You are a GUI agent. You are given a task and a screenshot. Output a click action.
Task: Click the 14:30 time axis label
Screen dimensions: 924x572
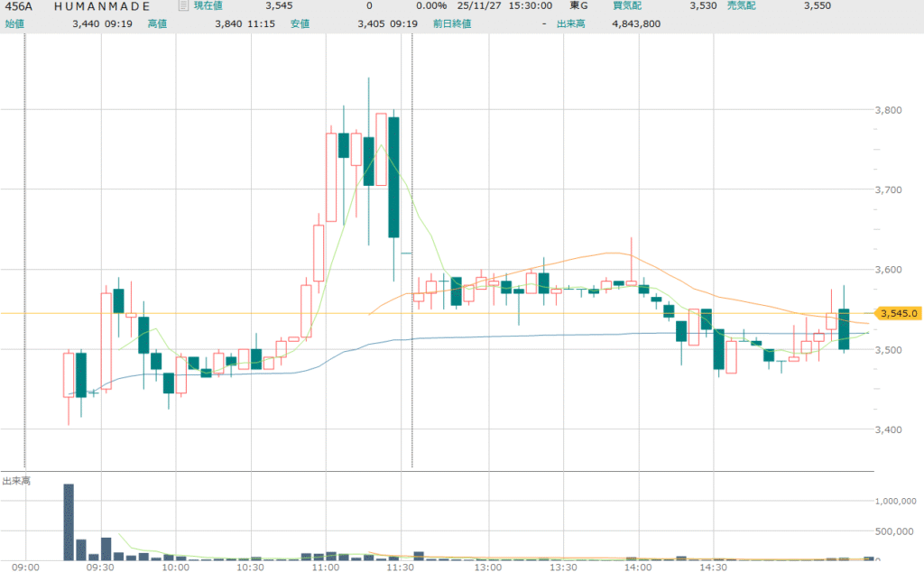coord(713,567)
